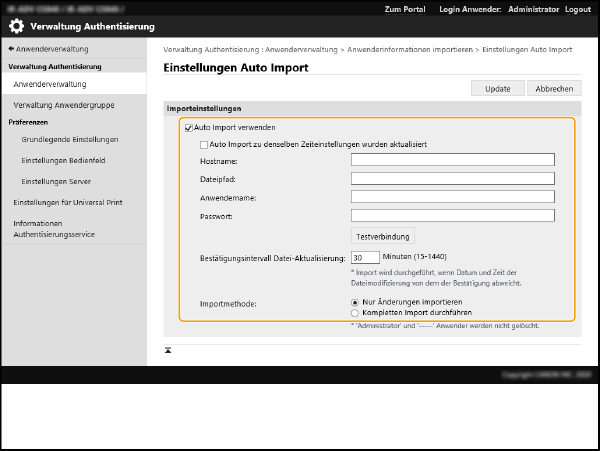Viewport: 600px width, 451px height.
Task: Follow the Zum Portal link
Action: (405, 9)
